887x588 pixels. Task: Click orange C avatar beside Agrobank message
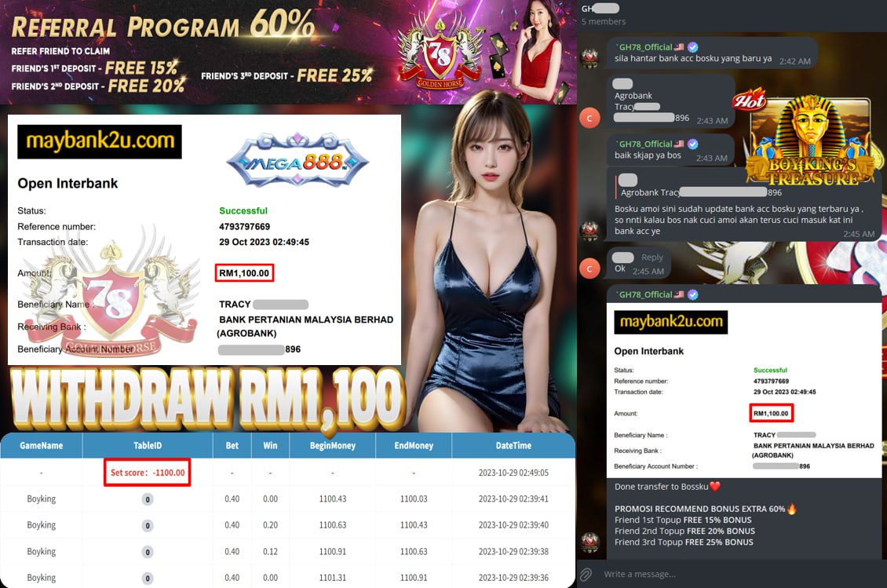590,119
